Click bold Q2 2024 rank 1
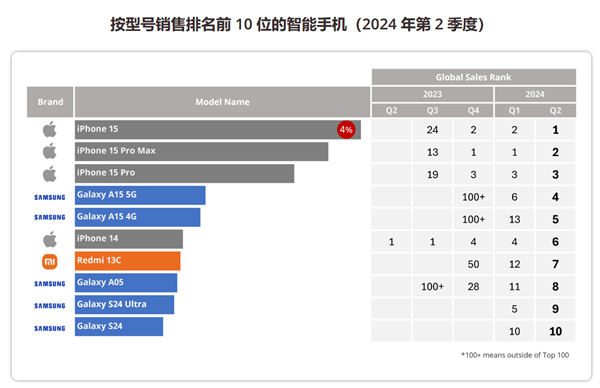Viewport: 600px width, 388px height. 556,130
